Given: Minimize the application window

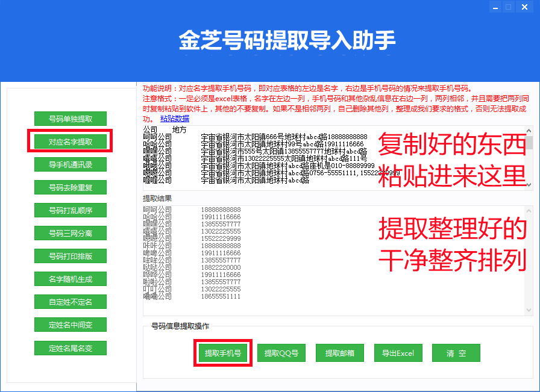Looking at the screenshot, I should (495, 7).
